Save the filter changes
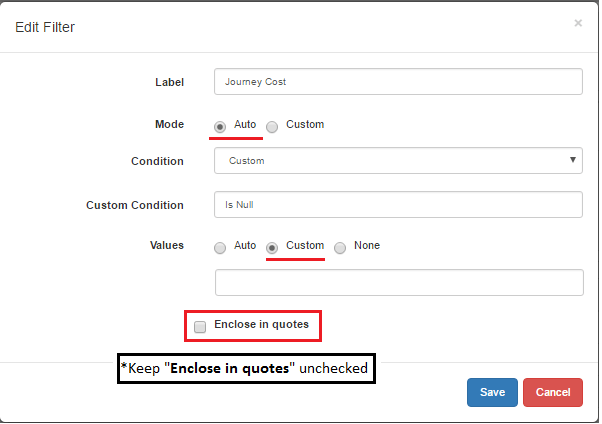602x424 pixels. (x=492, y=392)
